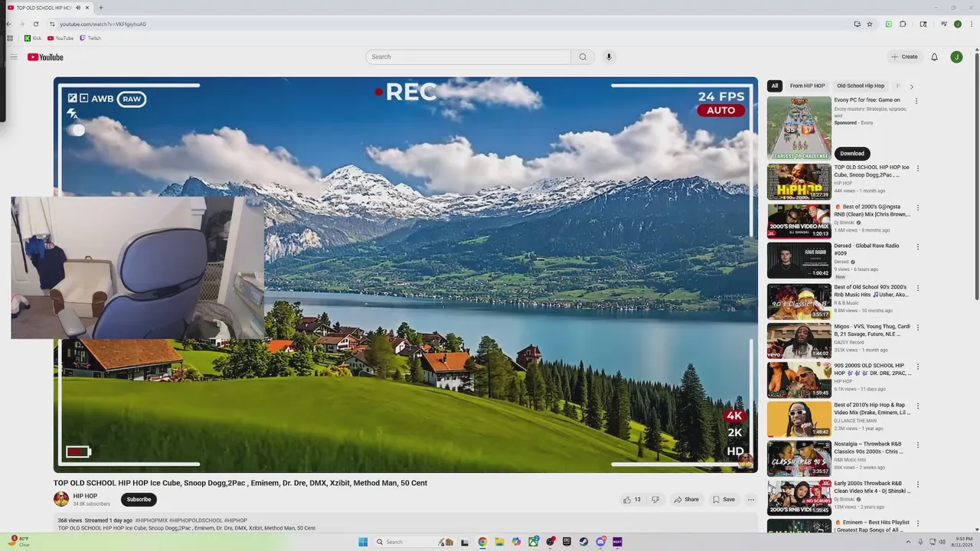Open Best of Old School 90's 2000's thumbnail

tap(799, 302)
